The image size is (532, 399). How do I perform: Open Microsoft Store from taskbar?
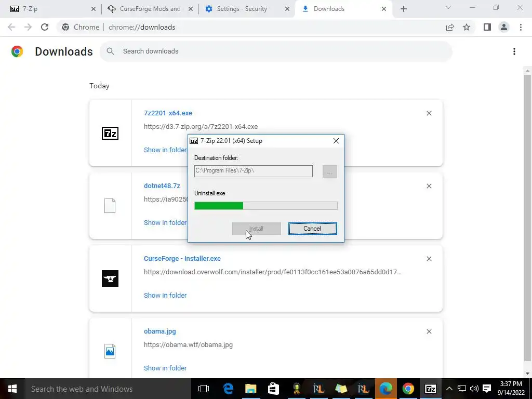coord(273,389)
